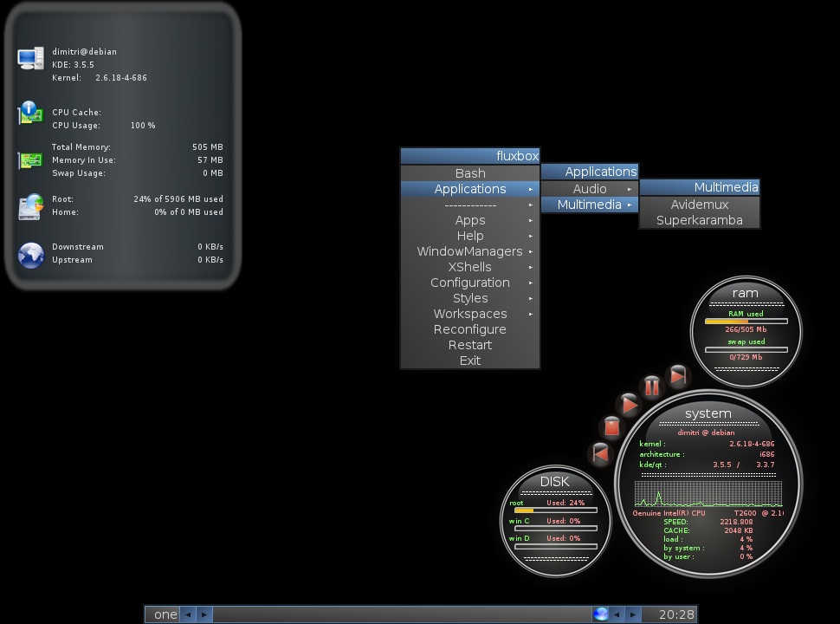Click the skip-to-previous track button
Screen dimensions: 840x624
pos(600,453)
